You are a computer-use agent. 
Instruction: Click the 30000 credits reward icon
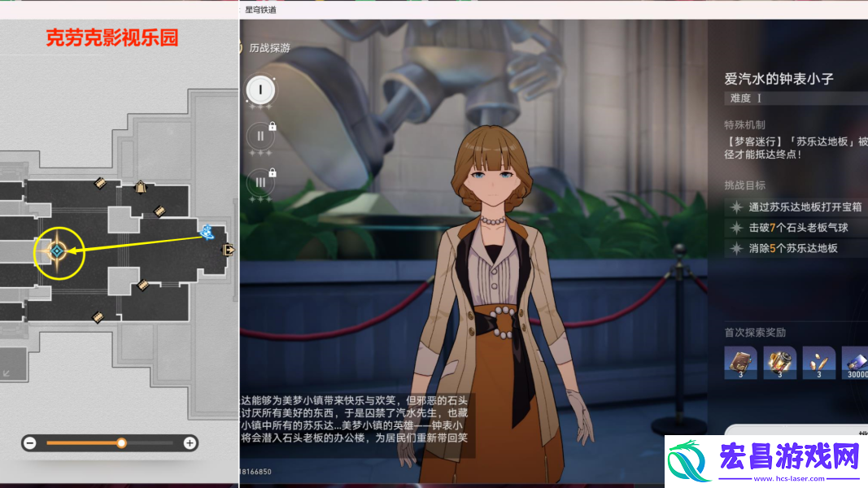tap(855, 363)
